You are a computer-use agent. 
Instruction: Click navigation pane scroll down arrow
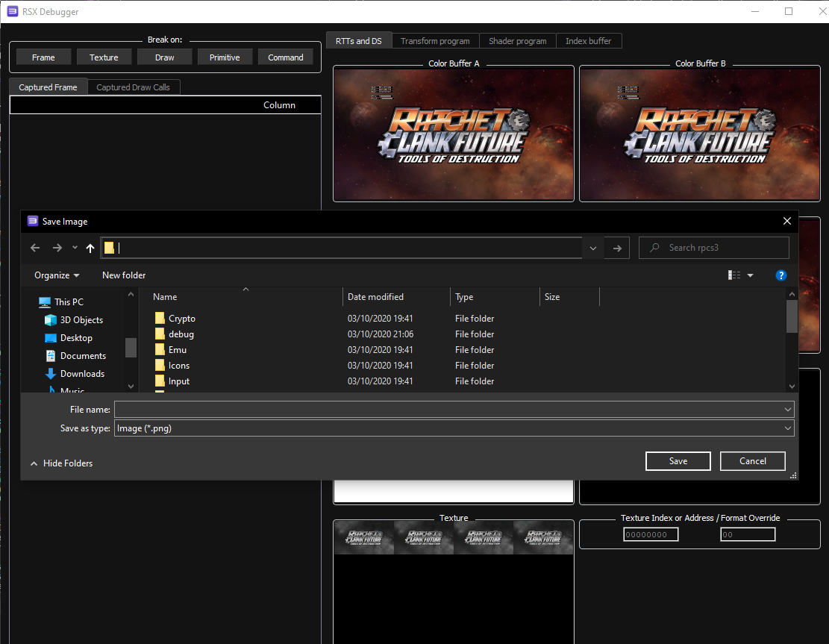pyautogui.click(x=131, y=387)
